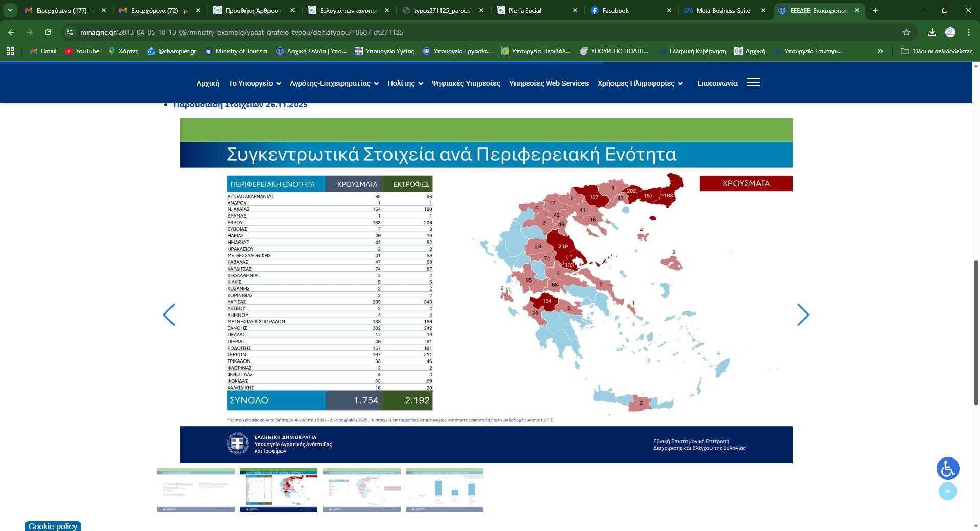Expand the Αγρότης-Επιχειρηματίας dropdown
Screen dimensions: 980x531
point(334,83)
